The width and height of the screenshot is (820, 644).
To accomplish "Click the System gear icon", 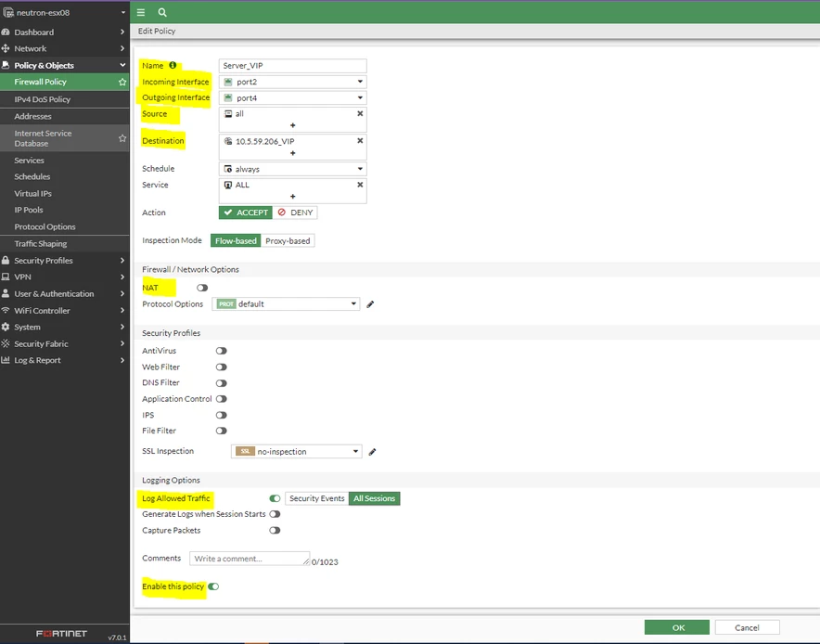I will tap(6, 327).
